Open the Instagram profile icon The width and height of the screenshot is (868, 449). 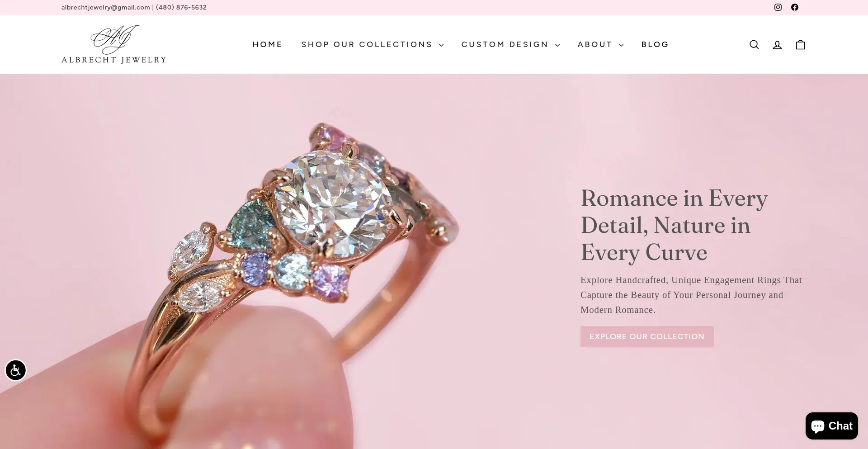click(778, 7)
